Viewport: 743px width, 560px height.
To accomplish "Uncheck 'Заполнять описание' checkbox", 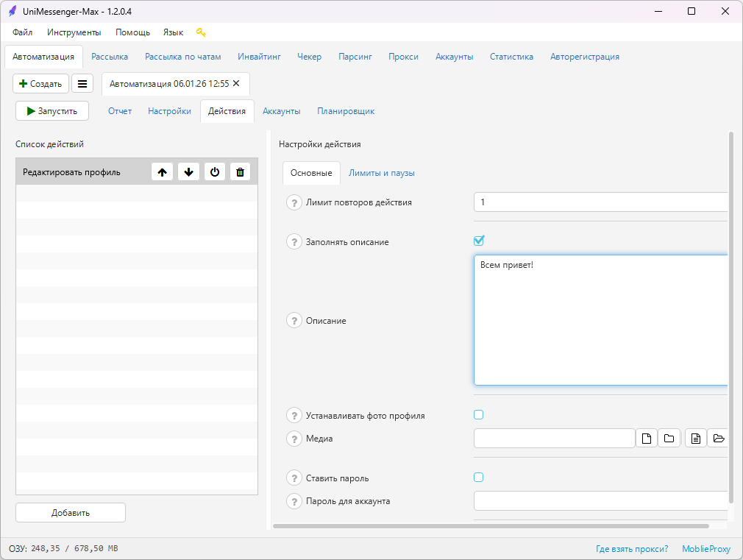I will click(479, 241).
